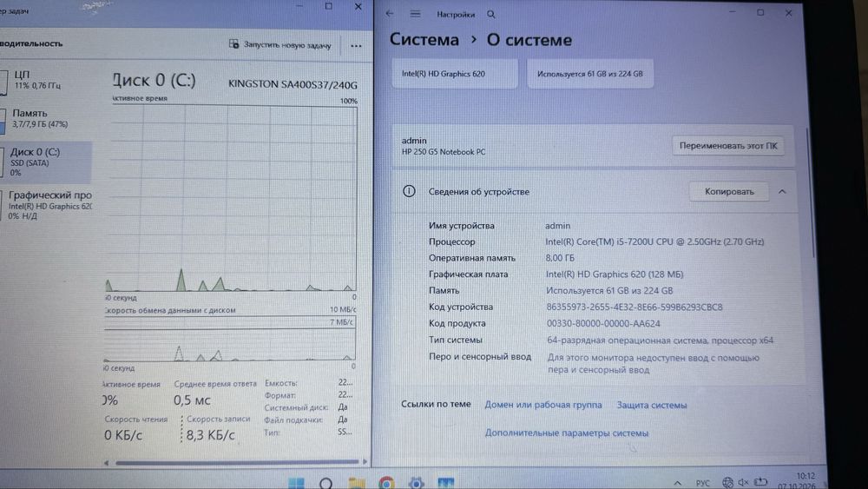Launch Google Chrome from the taskbar
Viewport: 868px width, 489px height.
point(386,484)
